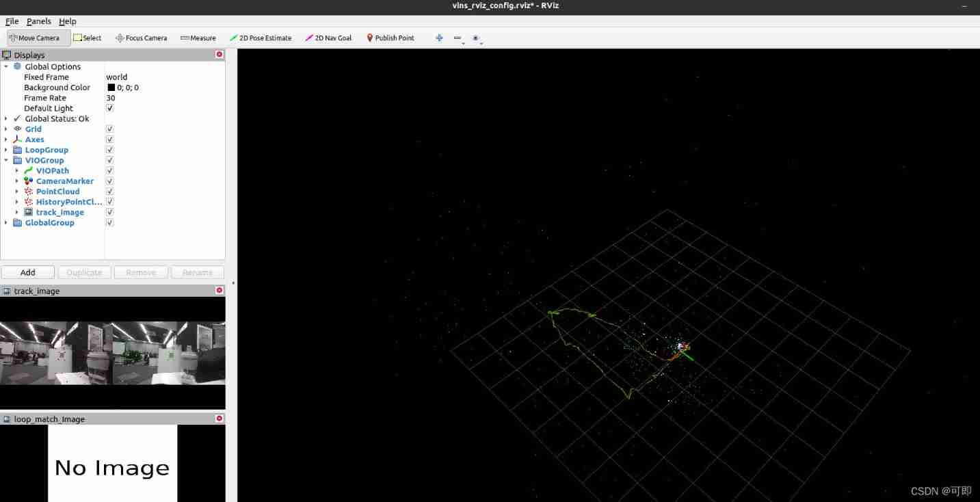The image size is (980, 502).
Task: Click the plus icon to add a toolbar tool
Action: coord(438,38)
